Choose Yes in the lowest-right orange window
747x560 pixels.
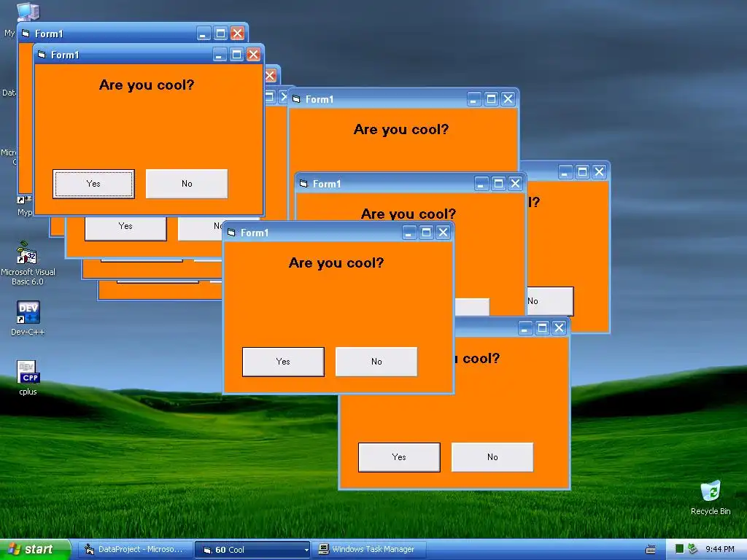point(399,457)
